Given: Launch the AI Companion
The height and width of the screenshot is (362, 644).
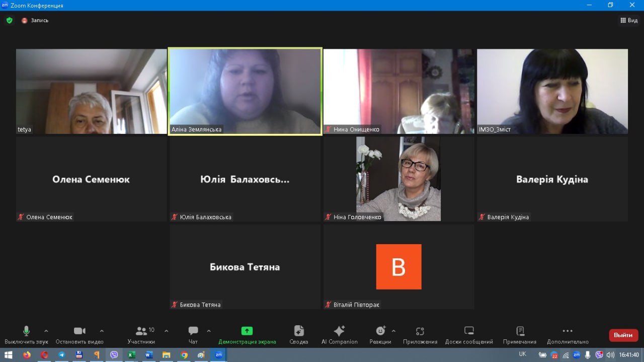Looking at the screenshot, I should click(340, 335).
